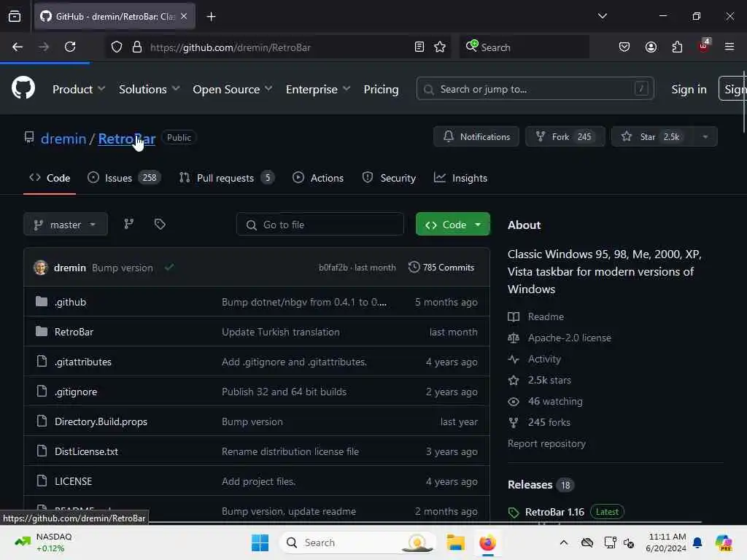Viewport: 747px width, 560px height.
Task: Open the RetroBar 1.16 release
Action: pyautogui.click(x=554, y=512)
